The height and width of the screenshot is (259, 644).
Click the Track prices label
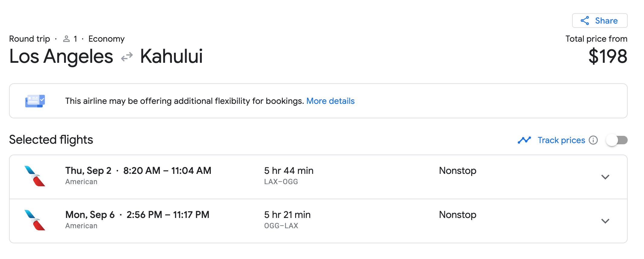point(561,140)
